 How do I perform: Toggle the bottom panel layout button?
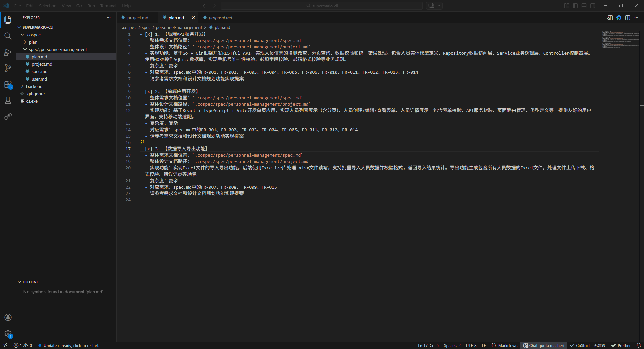click(x=584, y=6)
